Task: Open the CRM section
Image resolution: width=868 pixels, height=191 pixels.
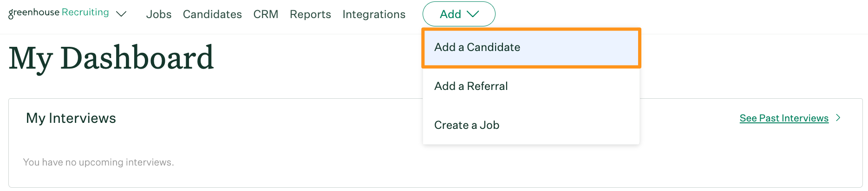Action: pos(266,14)
